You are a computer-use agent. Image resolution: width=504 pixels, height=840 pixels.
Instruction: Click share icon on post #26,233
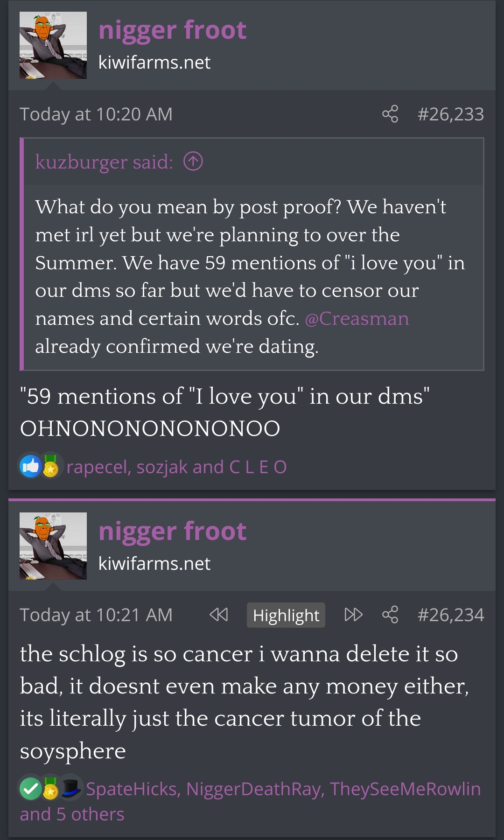pyautogui.click(x=390, y=114)
